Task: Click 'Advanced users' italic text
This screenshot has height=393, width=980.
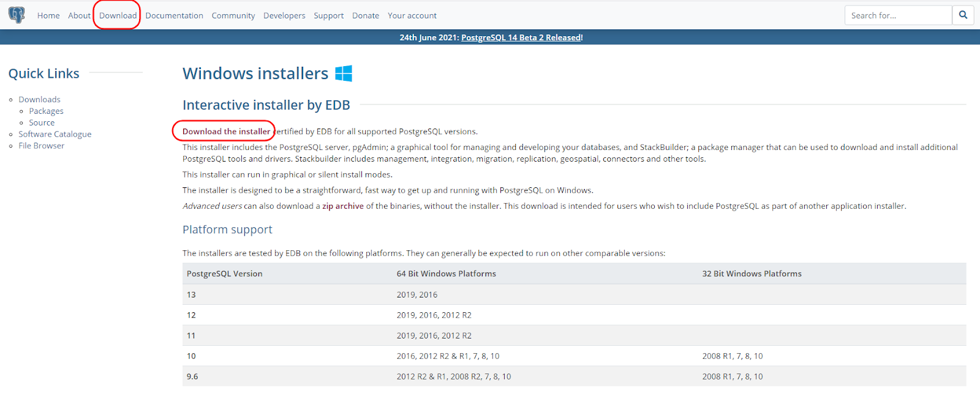Action: coord(212,206)
